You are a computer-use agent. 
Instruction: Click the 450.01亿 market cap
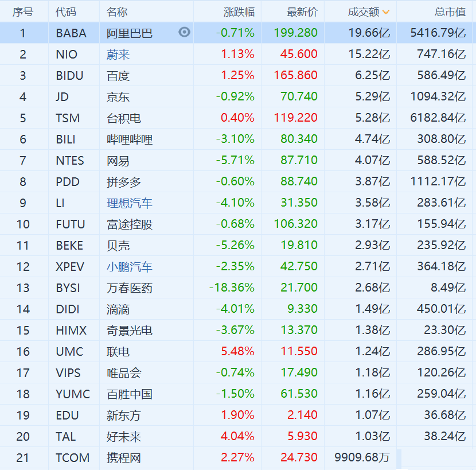442,309
